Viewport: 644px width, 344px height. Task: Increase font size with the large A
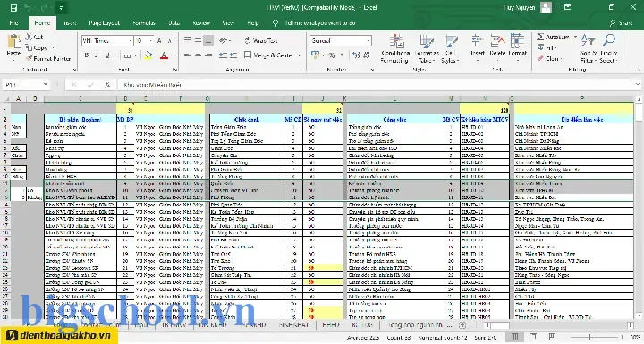coord(160,40)
